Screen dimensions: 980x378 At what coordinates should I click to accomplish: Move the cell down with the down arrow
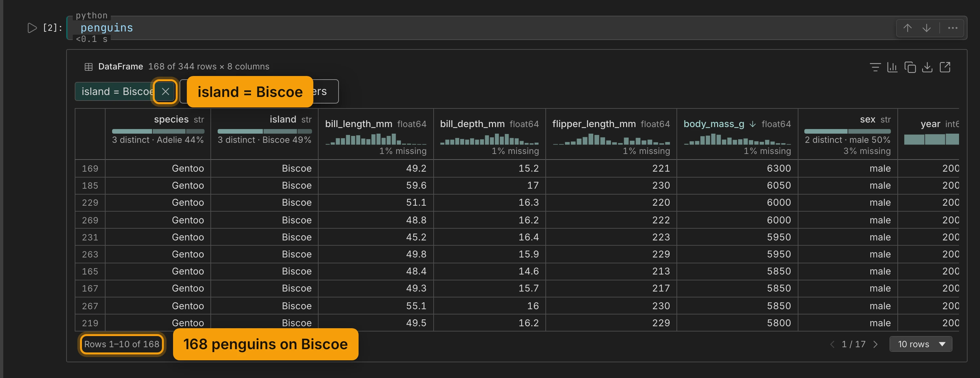[926, 28]
